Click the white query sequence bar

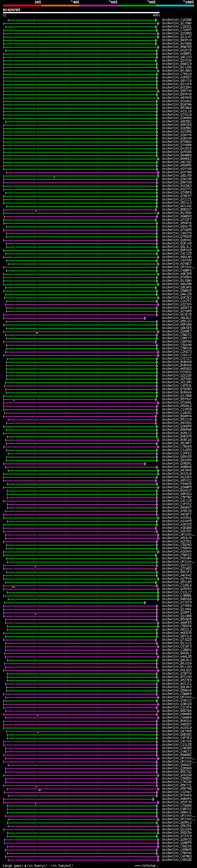[x=81, y=13]
